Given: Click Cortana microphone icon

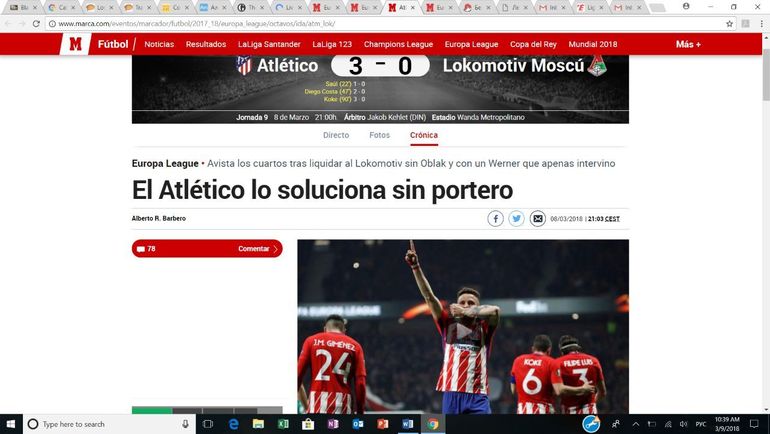Looking at the screenshot, I should click(x=185, y=424).
